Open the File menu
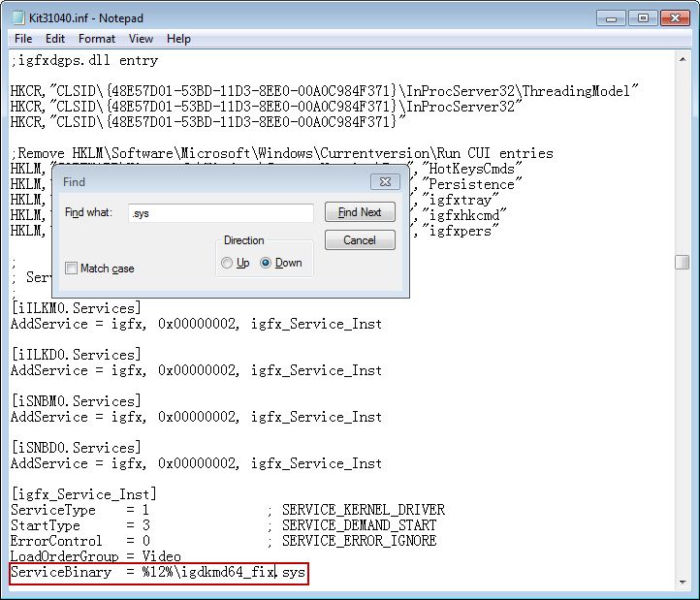700x600 pixels. (23, 39)
